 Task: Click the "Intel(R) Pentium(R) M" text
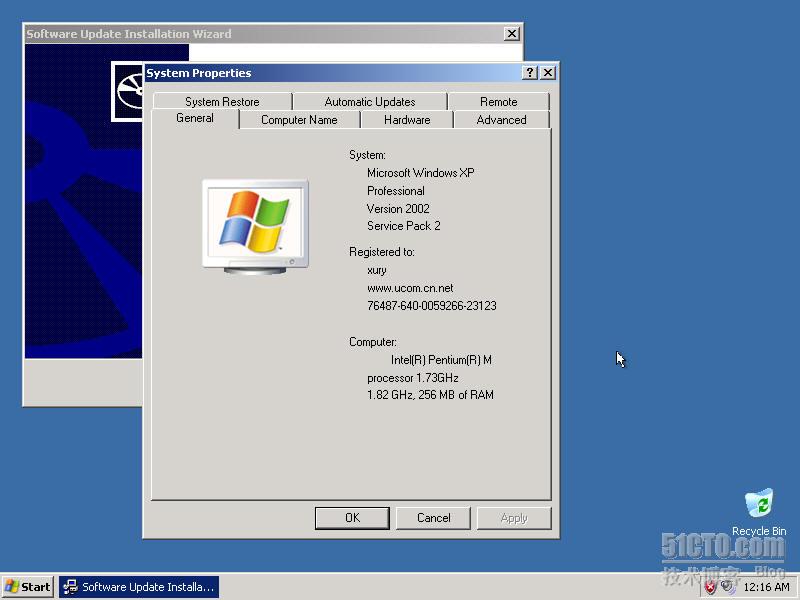click(x=441, y=360)
